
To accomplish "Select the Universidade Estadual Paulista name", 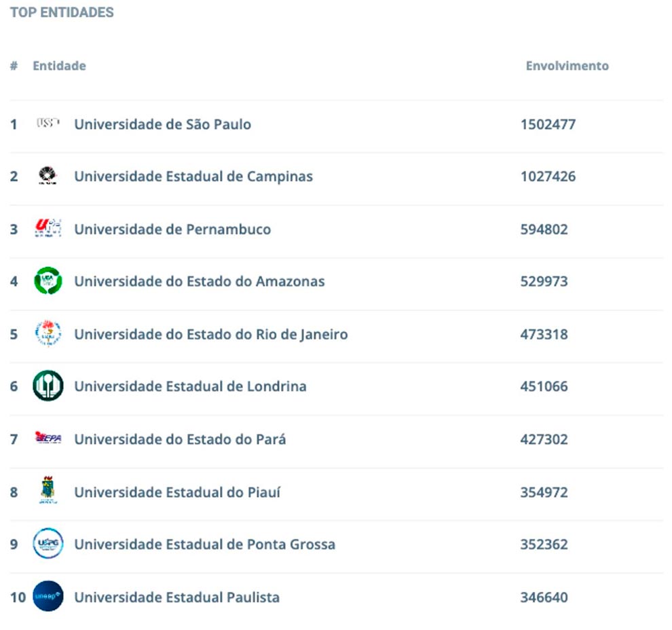I will point(176,597).
